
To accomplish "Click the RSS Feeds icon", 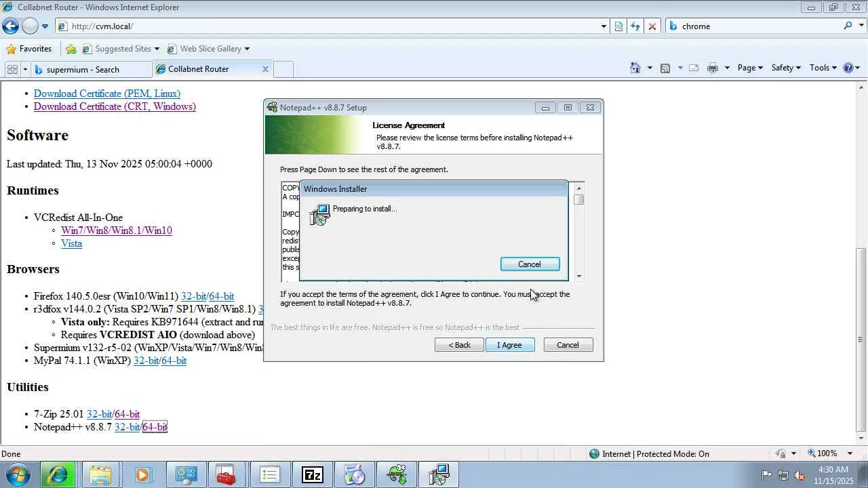I will [665, 68].
